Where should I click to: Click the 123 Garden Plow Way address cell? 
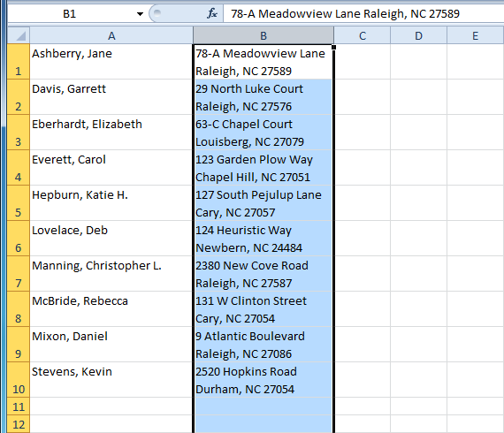(263, 168)
